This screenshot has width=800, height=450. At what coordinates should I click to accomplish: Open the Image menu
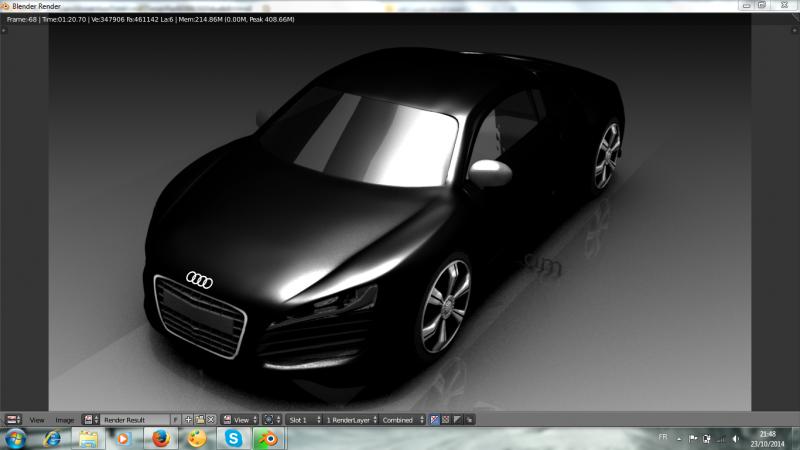[x=64, y=420]
